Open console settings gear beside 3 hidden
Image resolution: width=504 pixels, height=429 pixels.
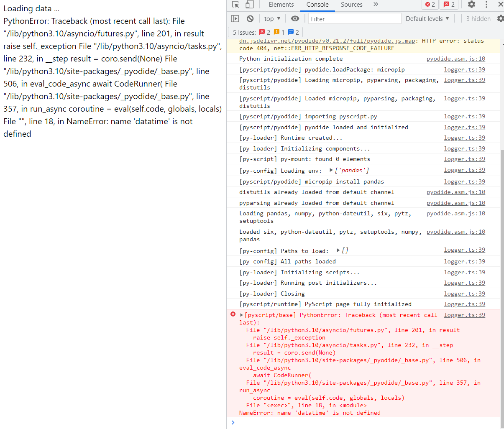pos(500,19)
